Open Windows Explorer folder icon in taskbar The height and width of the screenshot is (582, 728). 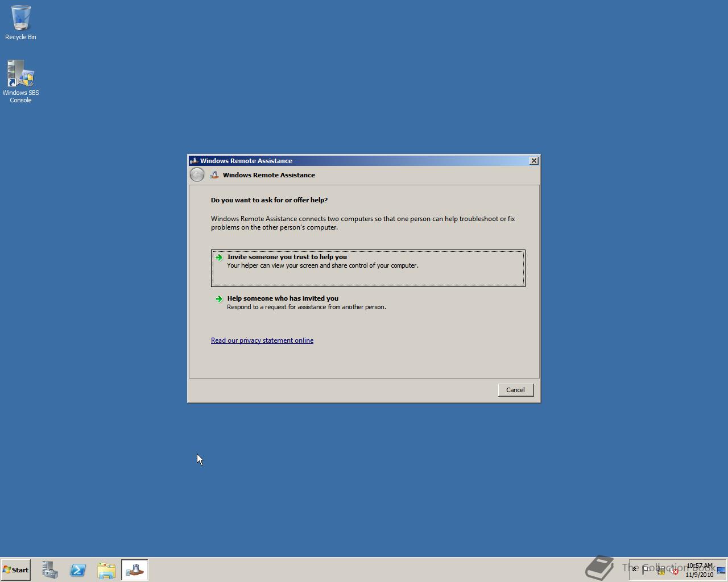(x=106, y=570)
